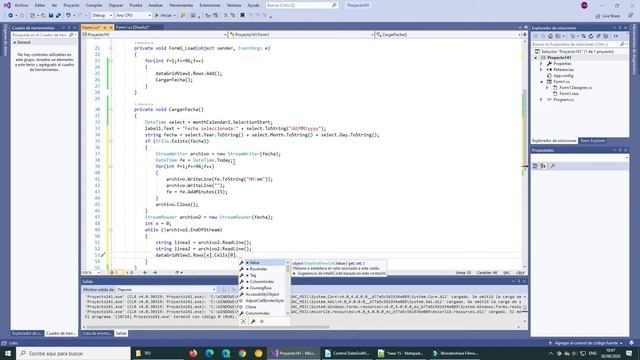
Task: Select Form1.Designer.cs in Solution Explorer
Action: pos(575,88)
